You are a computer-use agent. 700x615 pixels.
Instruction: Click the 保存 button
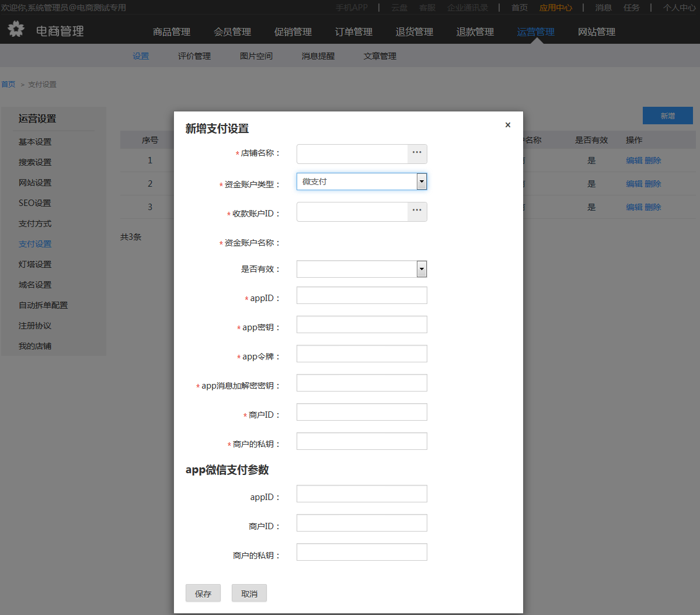tap(203, 593)
